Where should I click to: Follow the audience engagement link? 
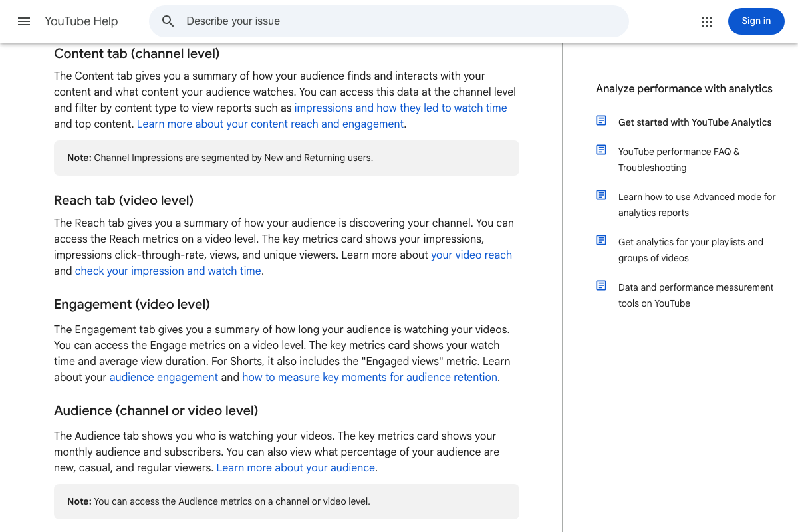[164, 377]
